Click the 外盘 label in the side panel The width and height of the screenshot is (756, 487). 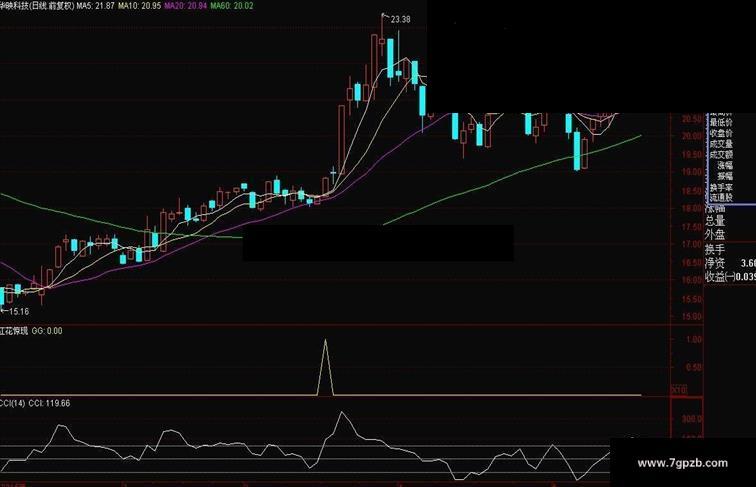715,234
